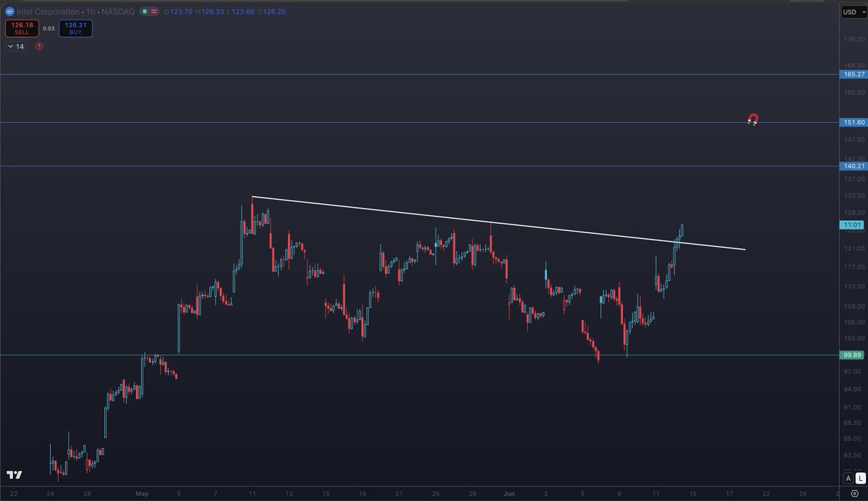Viewport: 868px width, 501px height.
Task: Click the 11:01 countdown price label
Action: tap(852, 225)
